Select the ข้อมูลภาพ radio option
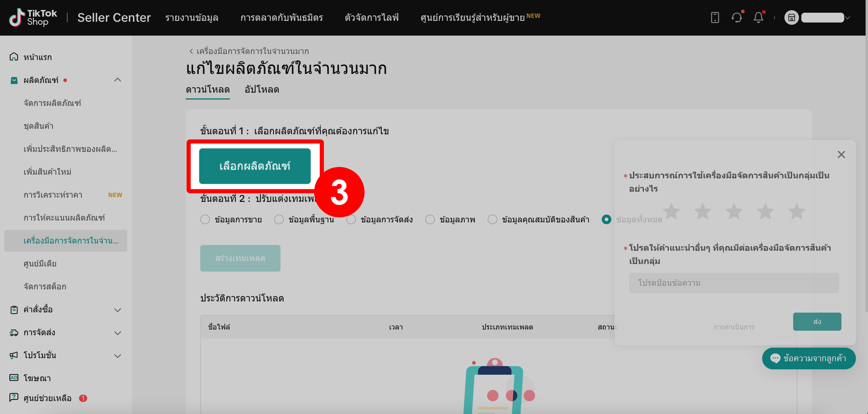 430,219
